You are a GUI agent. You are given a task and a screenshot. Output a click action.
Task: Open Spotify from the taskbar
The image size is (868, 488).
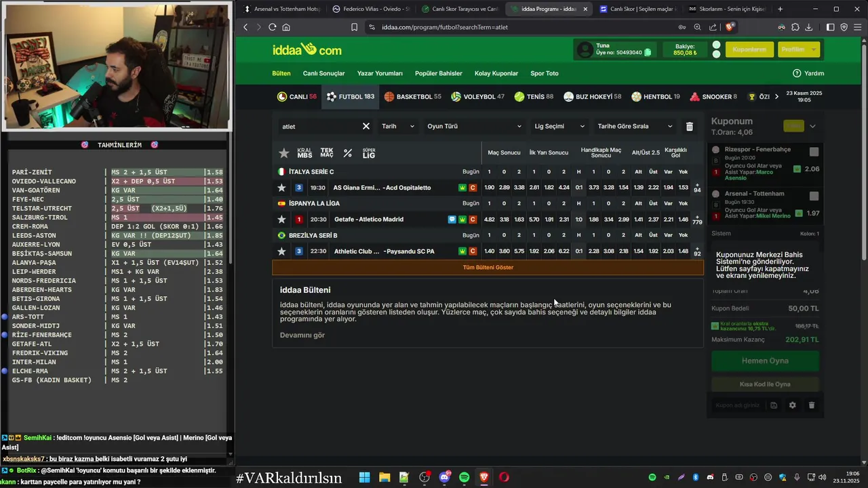pyautogui.click(x=464, y=477)
